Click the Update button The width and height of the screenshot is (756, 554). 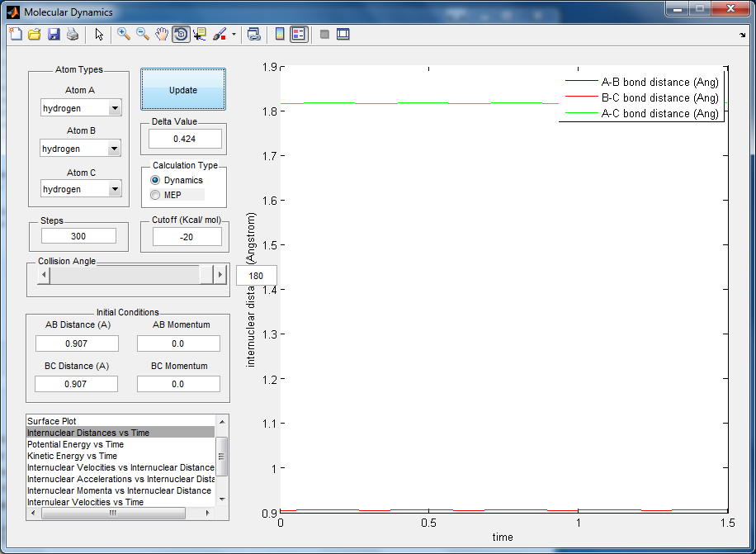point(183,90)
